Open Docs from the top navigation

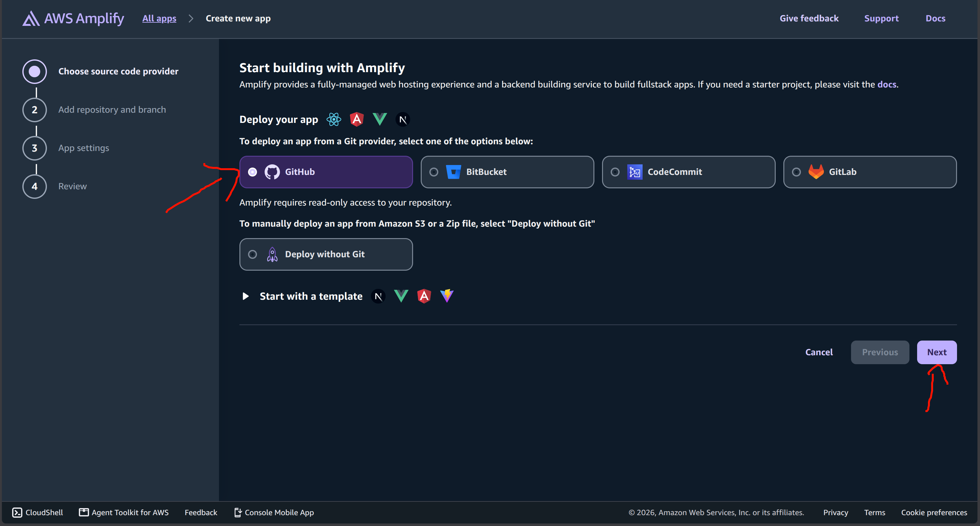coord(935,18)
